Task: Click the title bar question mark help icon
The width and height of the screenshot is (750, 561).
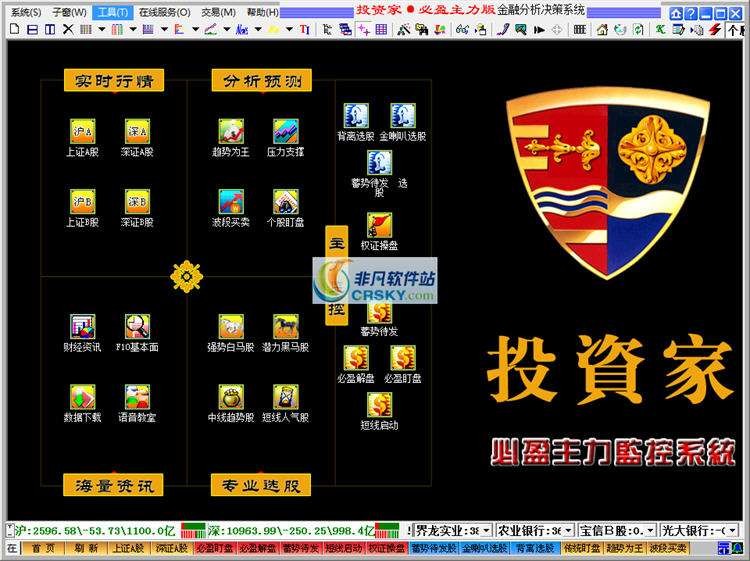Action: (x=691, y=13)
